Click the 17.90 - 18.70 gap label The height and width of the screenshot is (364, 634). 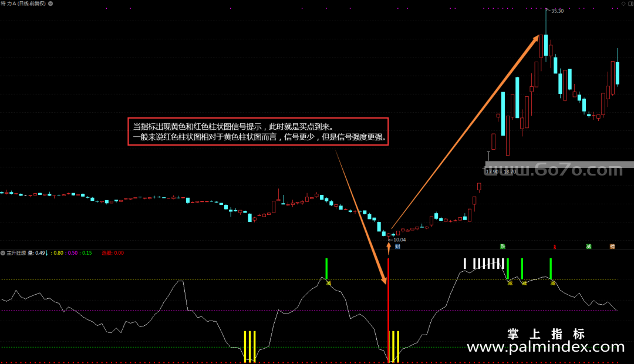[x=501, y=171]
